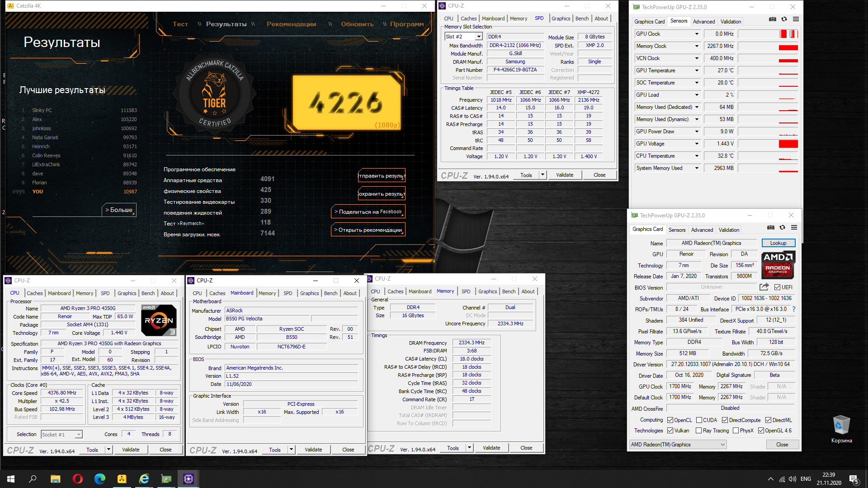Click the 4226 score panel in Catzilla
Viewport: 868px width, 488px height.
347,102
